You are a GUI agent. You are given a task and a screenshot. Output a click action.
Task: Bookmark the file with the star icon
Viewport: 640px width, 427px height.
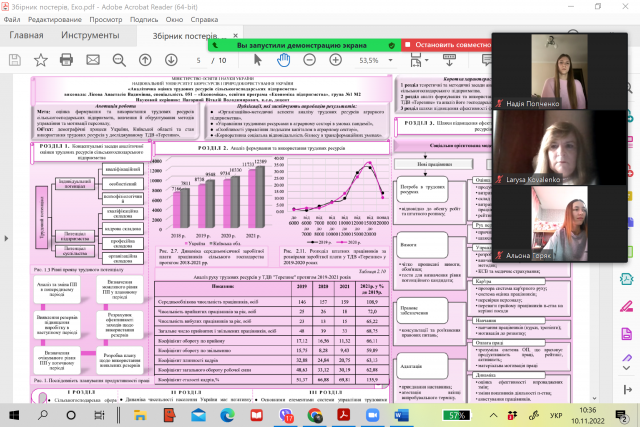39,60
